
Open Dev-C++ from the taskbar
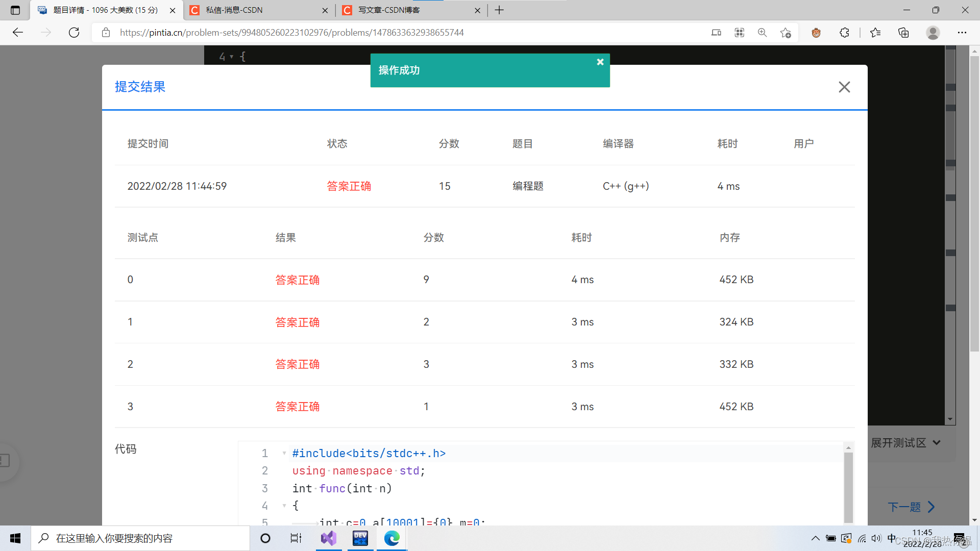(360, 538)
